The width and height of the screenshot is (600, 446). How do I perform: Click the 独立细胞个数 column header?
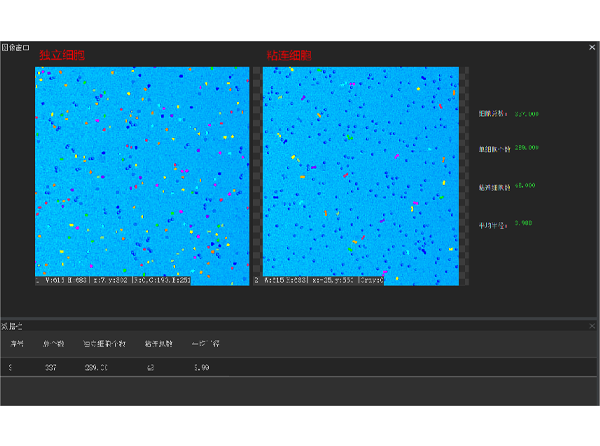pyautogui.click(x=104, y=344)
